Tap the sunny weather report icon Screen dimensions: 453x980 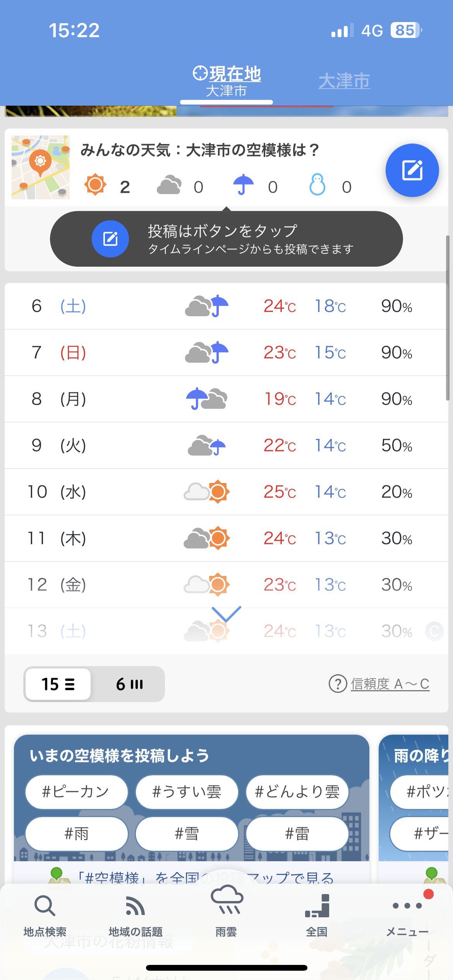(x=95, y=185)
